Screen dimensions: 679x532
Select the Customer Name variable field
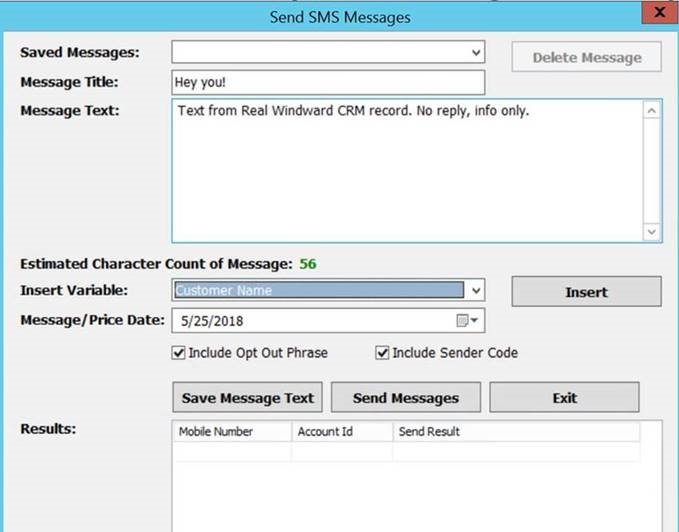click(319, 290)
